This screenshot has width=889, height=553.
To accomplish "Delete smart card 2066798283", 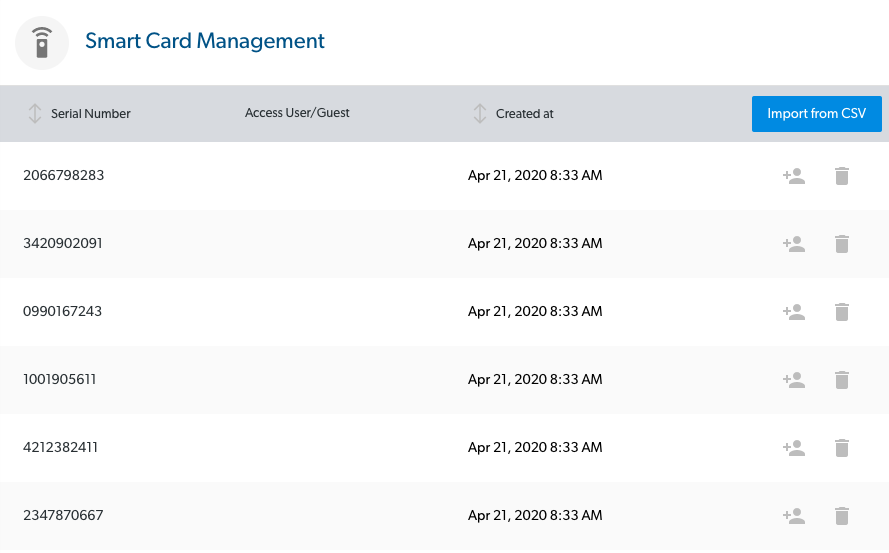I will (x=842, y=176).
